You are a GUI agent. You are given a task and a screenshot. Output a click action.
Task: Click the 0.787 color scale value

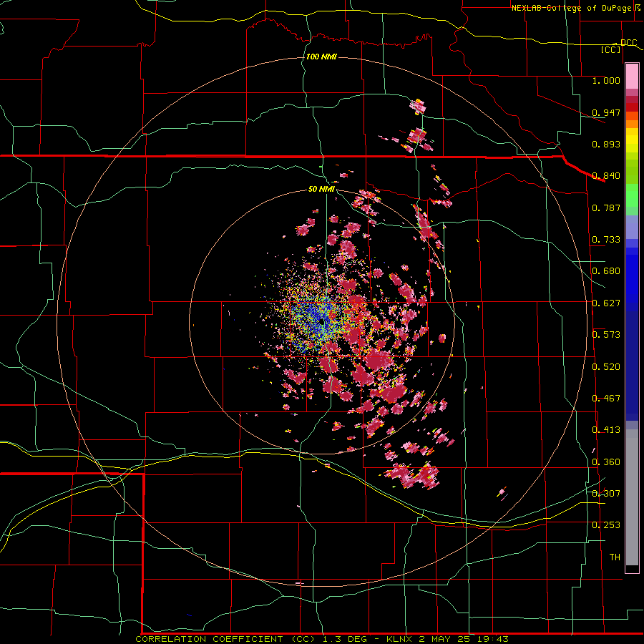pos(606,208)
